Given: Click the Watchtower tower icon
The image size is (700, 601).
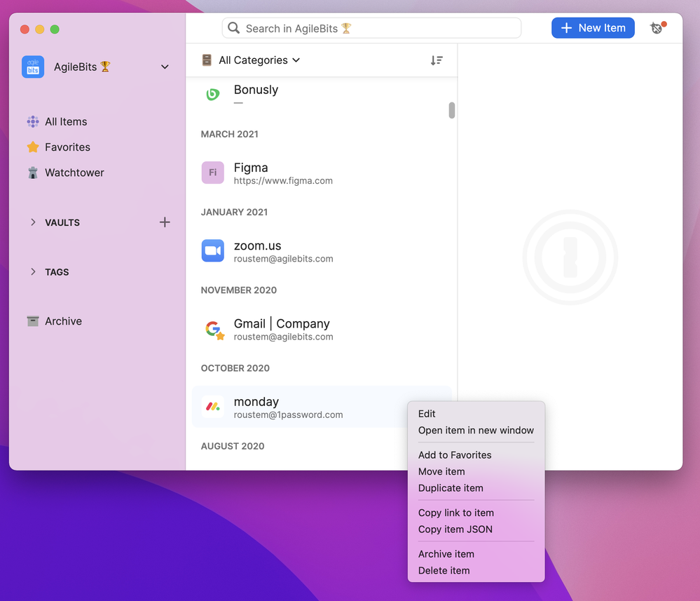Looking at the screenshot, I should pyautogui.click(x=33, y=173).
